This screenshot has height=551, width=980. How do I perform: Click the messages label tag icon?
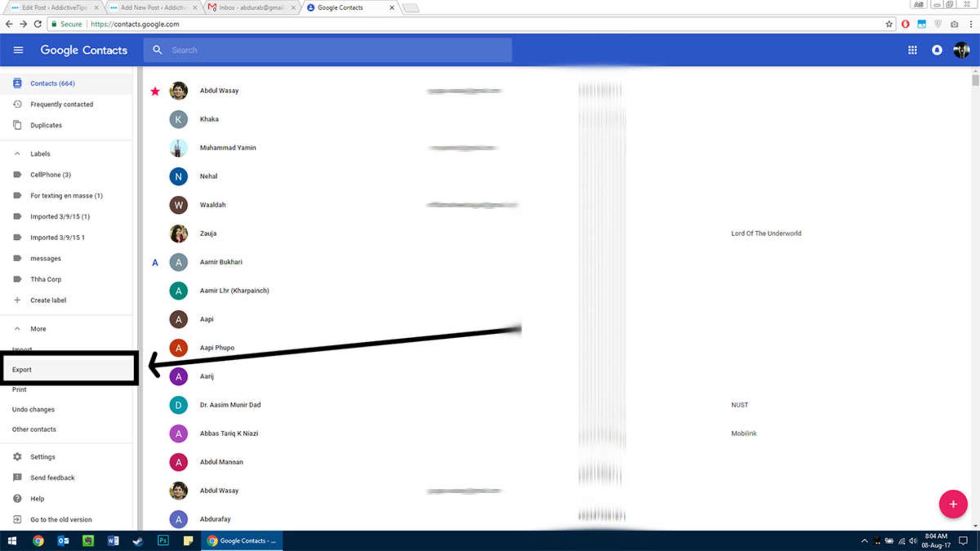pos(17,258)
